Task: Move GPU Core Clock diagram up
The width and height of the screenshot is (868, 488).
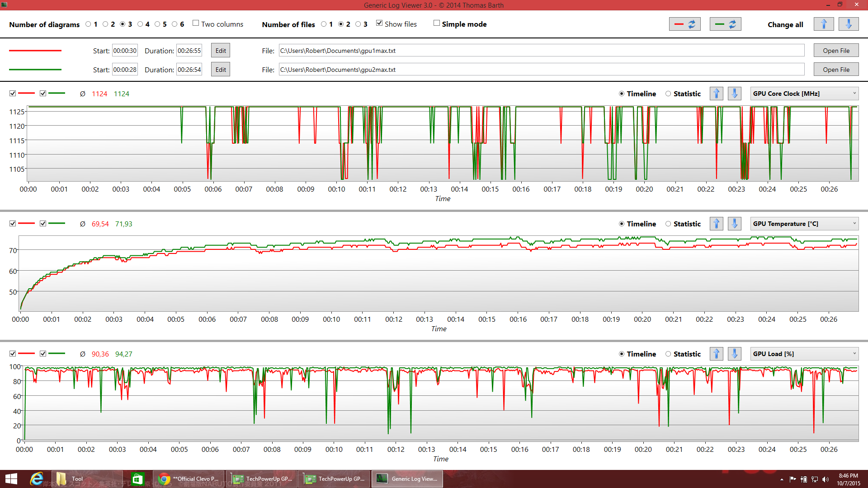Action: pos(717,94)
